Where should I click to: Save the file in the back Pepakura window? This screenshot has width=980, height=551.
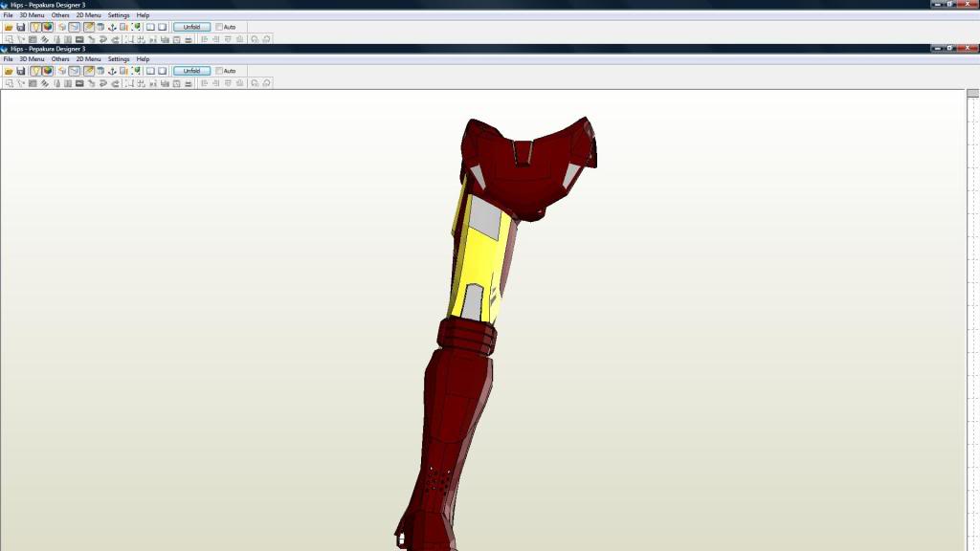pos(21,27)
